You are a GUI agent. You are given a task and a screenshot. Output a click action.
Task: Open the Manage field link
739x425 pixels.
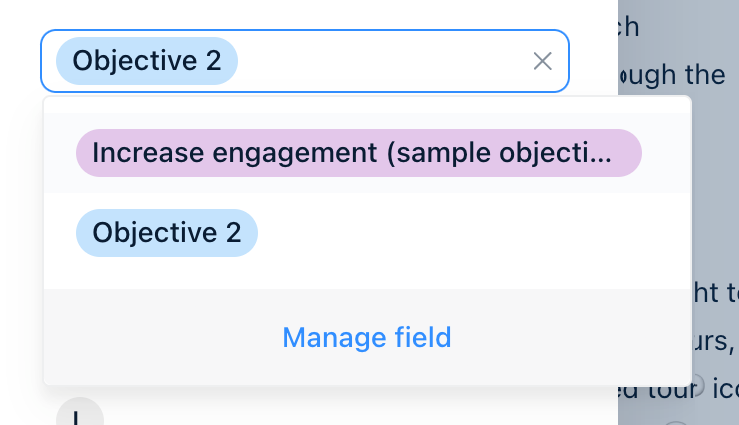[x=367, y=338]
